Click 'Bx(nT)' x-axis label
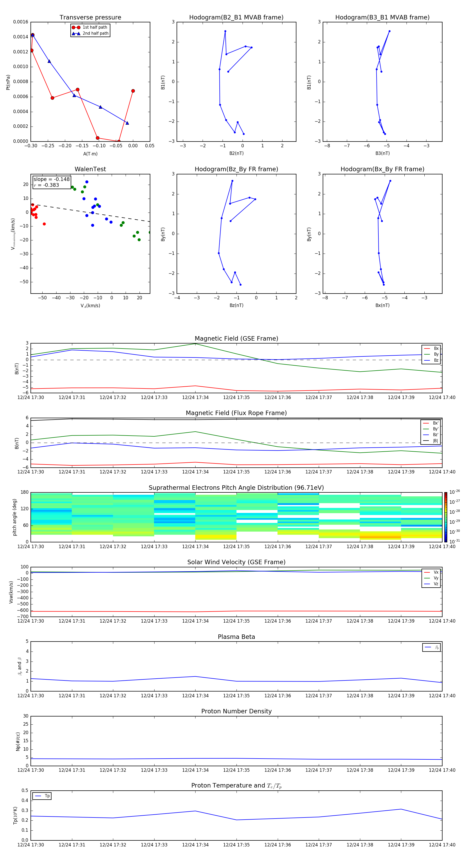The image size is (473, 868). [382, 306]
